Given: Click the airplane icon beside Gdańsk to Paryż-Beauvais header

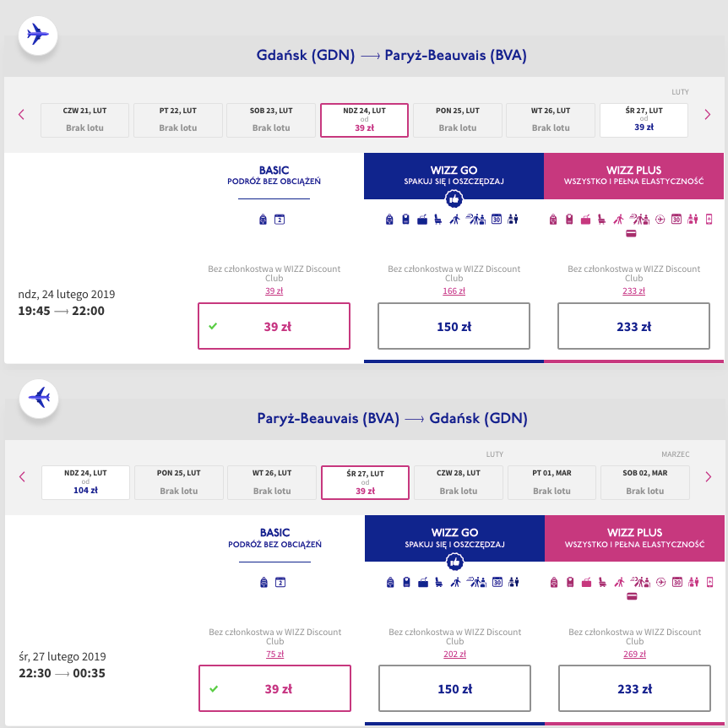Looking at the screenshot, I should [x=38, y=35].
